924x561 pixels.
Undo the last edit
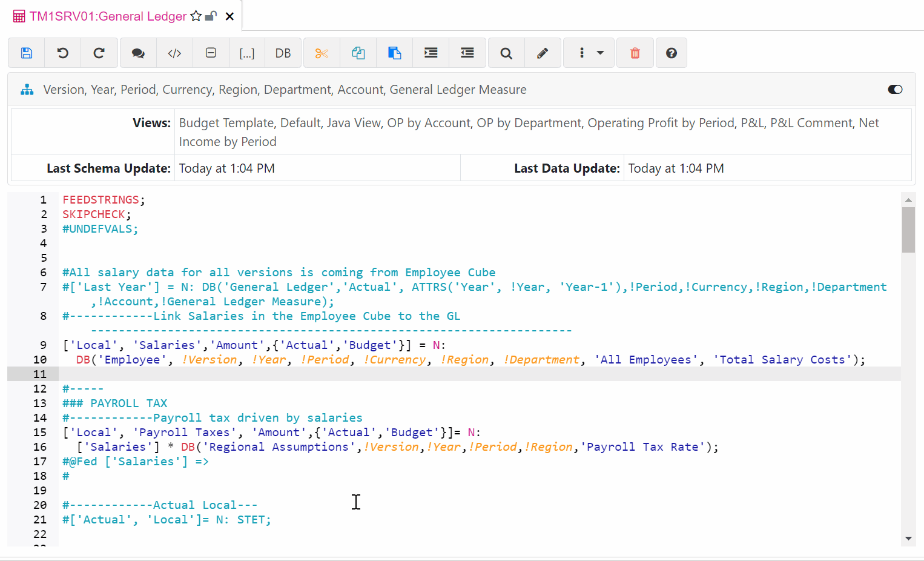tap(63, 53)
